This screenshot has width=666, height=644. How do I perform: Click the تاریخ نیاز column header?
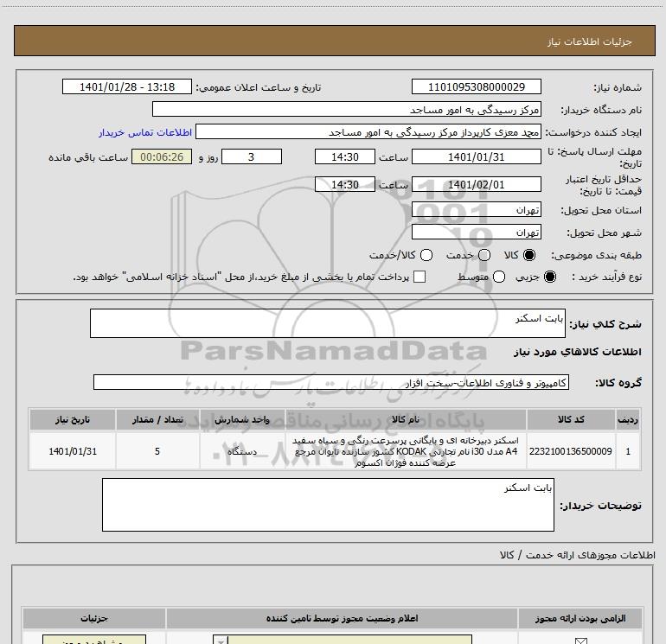[73, 420]
